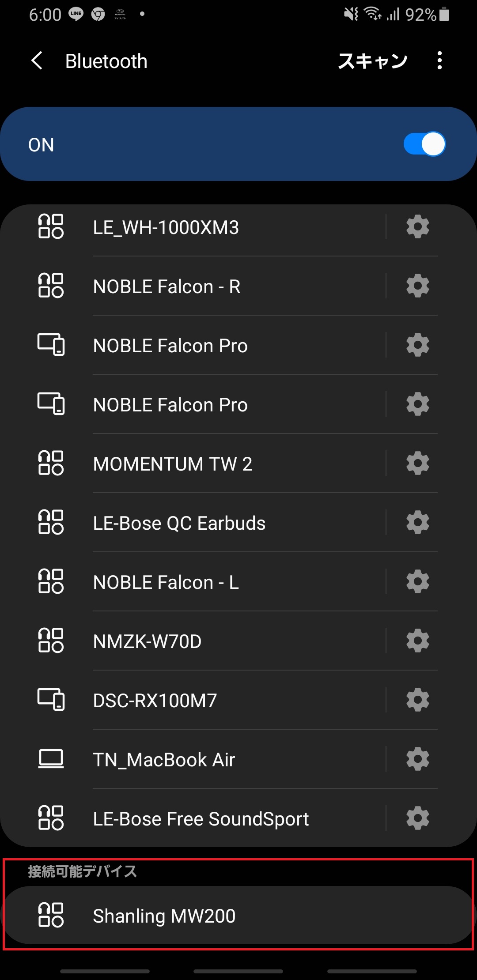Open settings gear for LE-Bose Free SoundSport
Image resolution: width=477 pixels, height=980 pixels.
(417, 818)
